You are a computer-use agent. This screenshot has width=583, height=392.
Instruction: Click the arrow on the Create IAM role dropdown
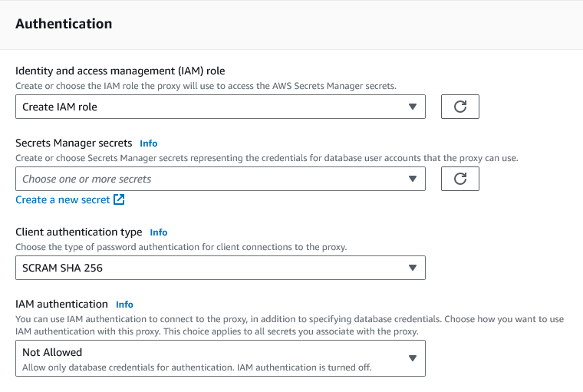(x=412, y=107)
